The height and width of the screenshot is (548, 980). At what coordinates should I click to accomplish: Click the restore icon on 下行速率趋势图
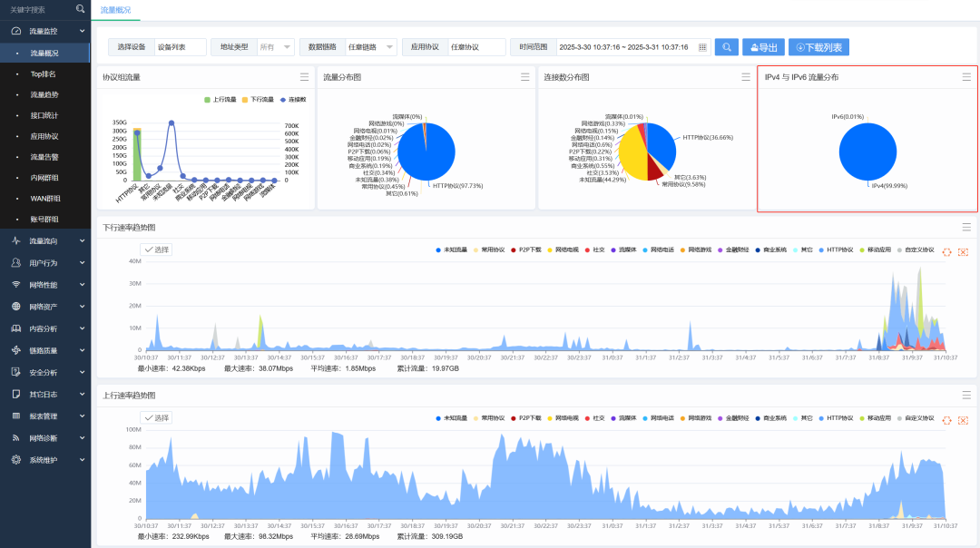[x=946, y=252]
